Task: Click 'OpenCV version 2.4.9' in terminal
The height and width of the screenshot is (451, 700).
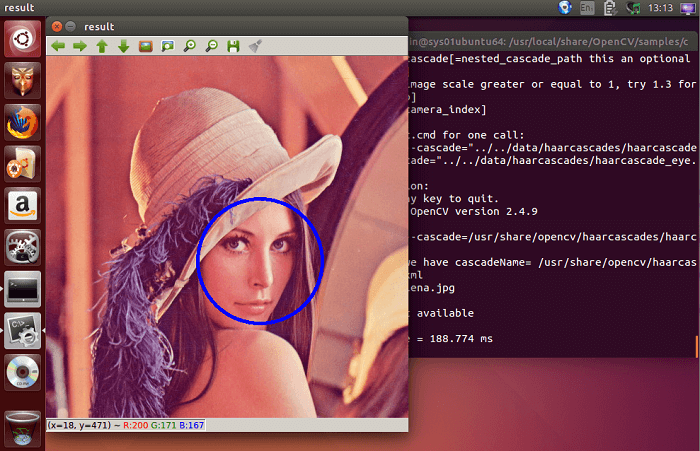Action: 474,211
